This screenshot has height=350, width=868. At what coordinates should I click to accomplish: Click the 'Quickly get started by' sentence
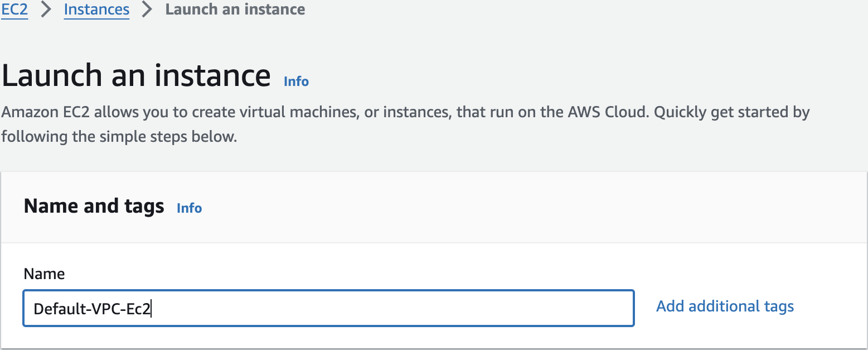click(731, 112)
